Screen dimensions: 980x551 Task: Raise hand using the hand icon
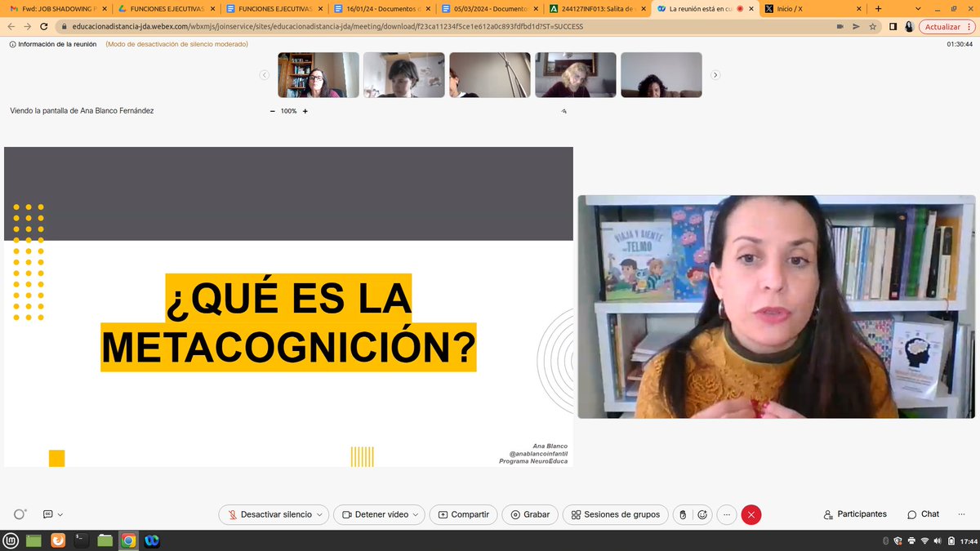[684, 515]
